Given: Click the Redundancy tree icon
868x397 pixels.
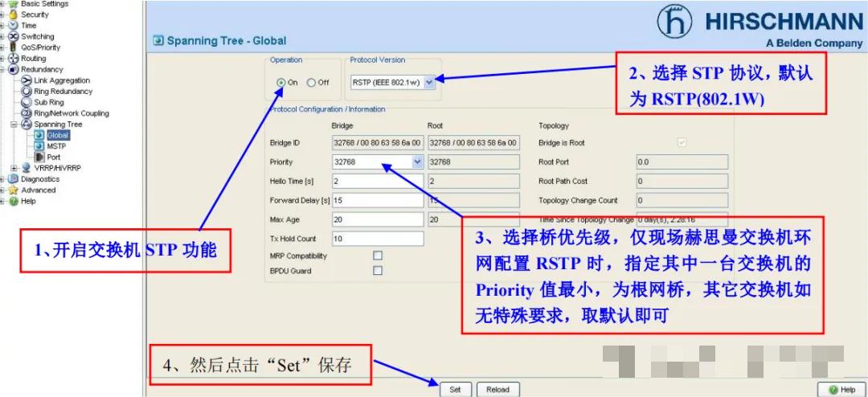Looking at the screenshot, I should pos(14,70).
